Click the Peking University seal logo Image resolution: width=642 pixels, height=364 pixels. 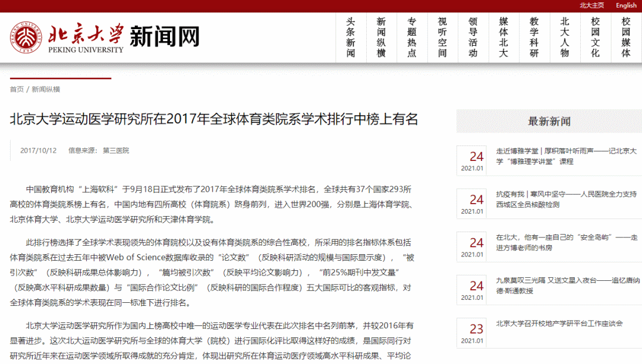click(x=26, y=37)
